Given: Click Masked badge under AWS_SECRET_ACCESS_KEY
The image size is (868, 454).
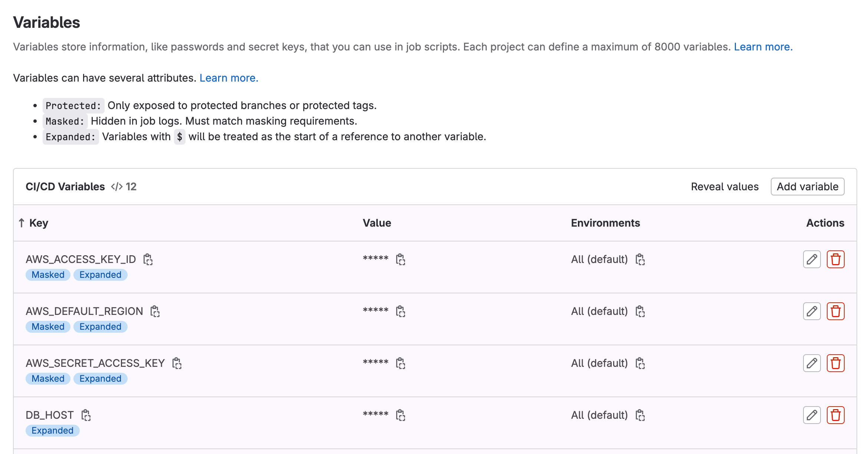Looking at the screenshot, I should point(48,379).
